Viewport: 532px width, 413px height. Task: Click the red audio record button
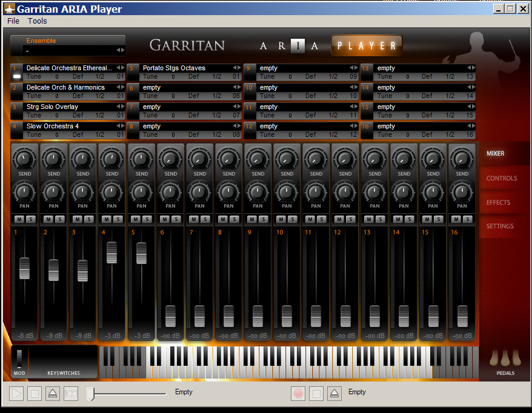click(298, 394)
